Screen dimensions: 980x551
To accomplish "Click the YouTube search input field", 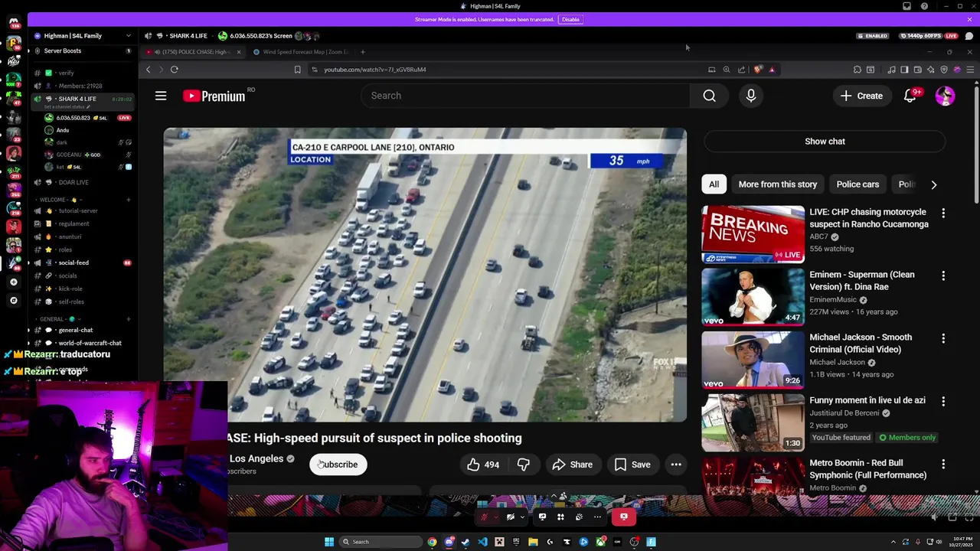I will (x=526, y=96).
